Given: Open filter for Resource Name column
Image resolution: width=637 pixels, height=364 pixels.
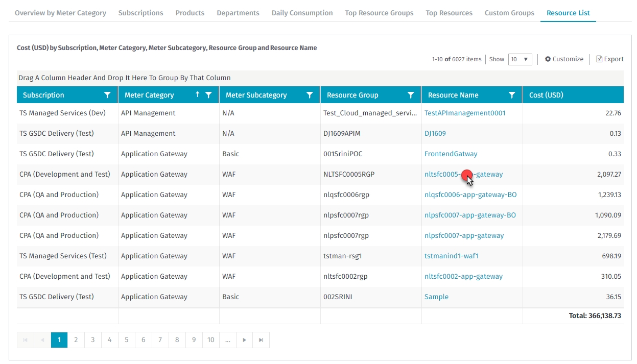Looking at the screenshot, I should click(512, 95).
